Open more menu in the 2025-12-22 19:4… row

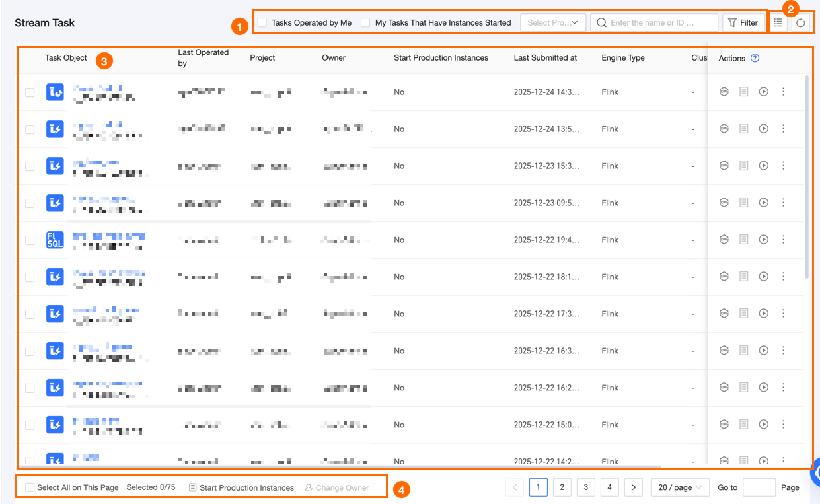[784, 240]
